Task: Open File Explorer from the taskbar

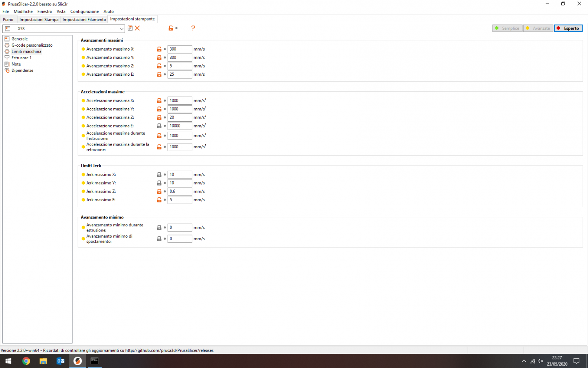Action: click(43, 361)
